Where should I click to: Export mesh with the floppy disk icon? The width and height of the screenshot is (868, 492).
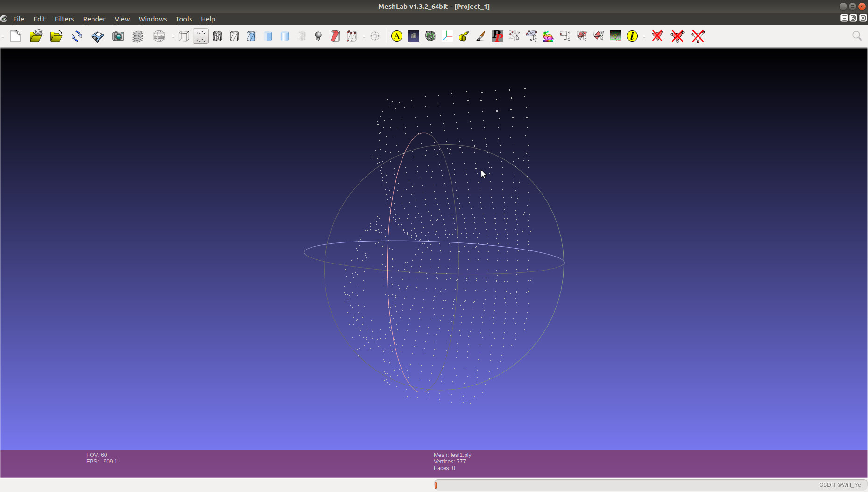click(x=98, y=36)
